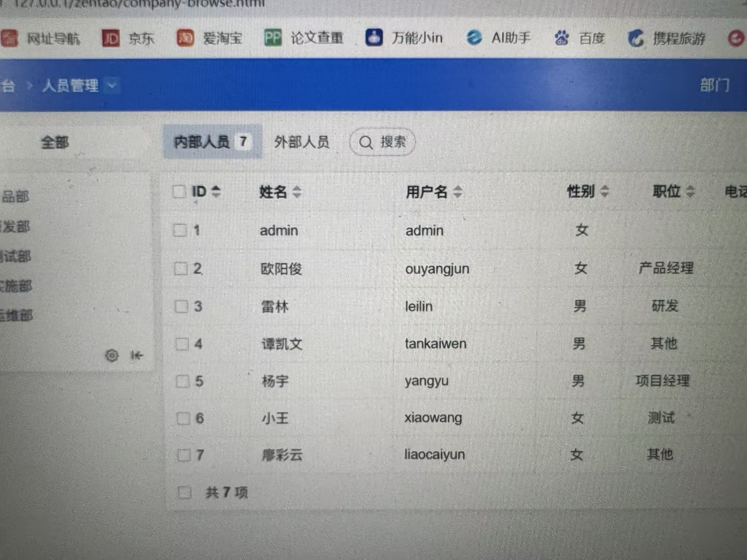Sort table by 性别 column arrows
Screen dimensions: 747x560
pos(604,191)
